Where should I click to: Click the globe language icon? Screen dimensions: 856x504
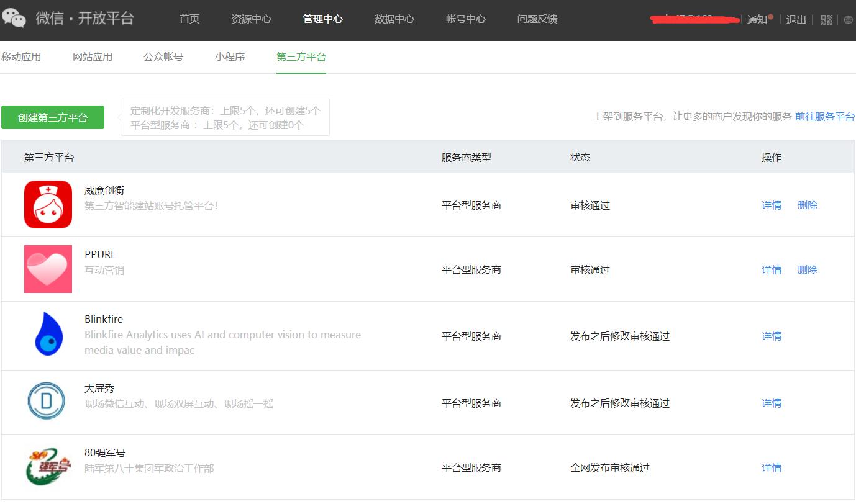(x=849, y=20)
